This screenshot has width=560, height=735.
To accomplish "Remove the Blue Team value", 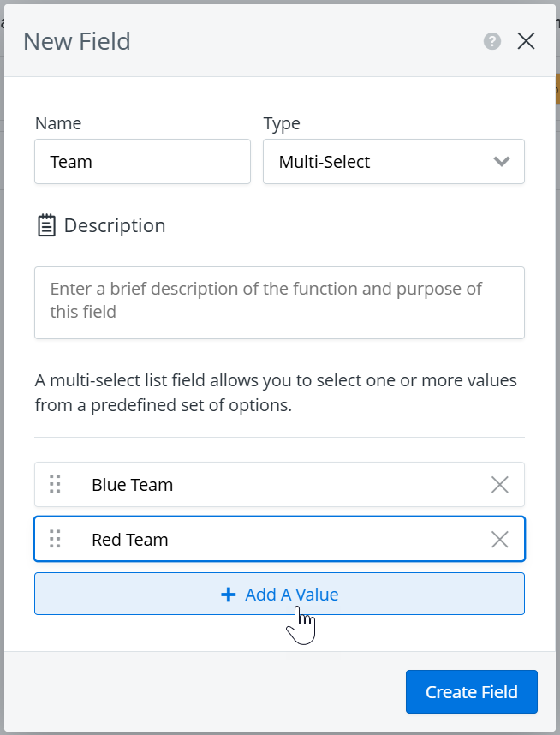I will click(500, 484).
